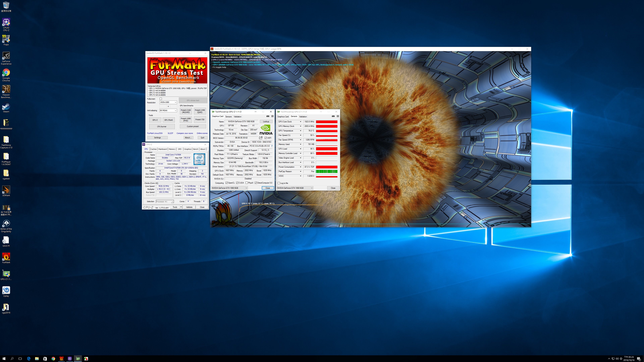This screenshot has height=362, width=644.
Task: Open Heaven Benchmark desktop shortcut
Action: pos(6,92)
